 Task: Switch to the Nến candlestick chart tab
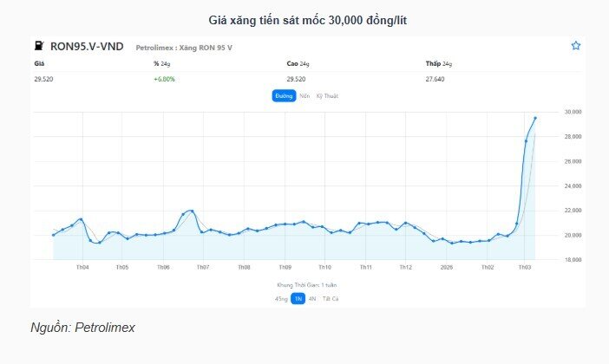tap(304, 96)
